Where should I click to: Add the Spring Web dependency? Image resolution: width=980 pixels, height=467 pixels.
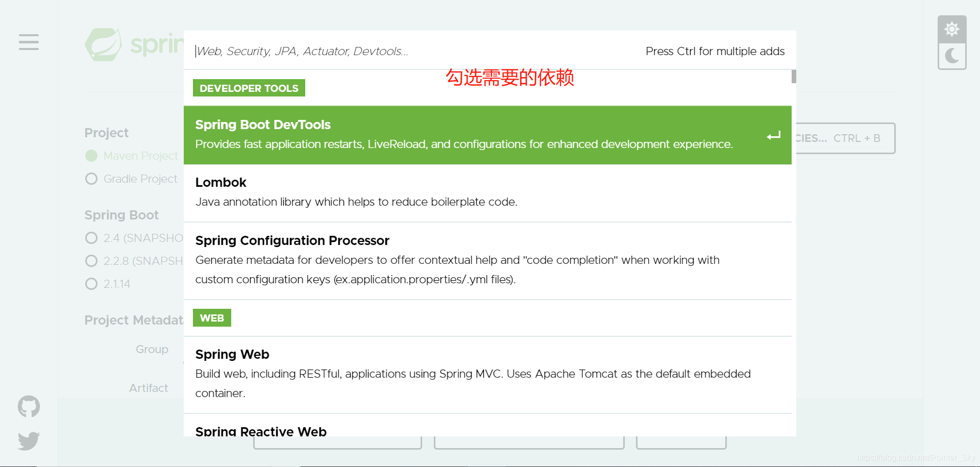click(487, 374)
